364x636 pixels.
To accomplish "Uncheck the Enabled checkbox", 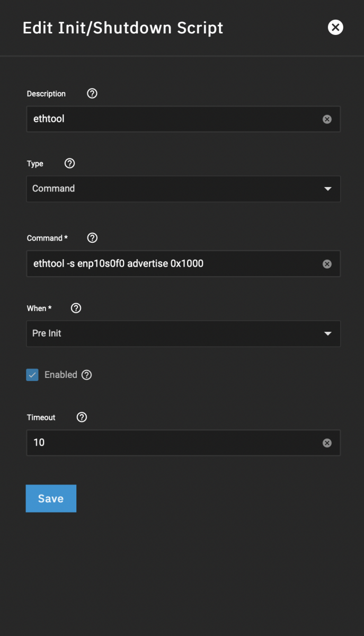I will point(32,375).
